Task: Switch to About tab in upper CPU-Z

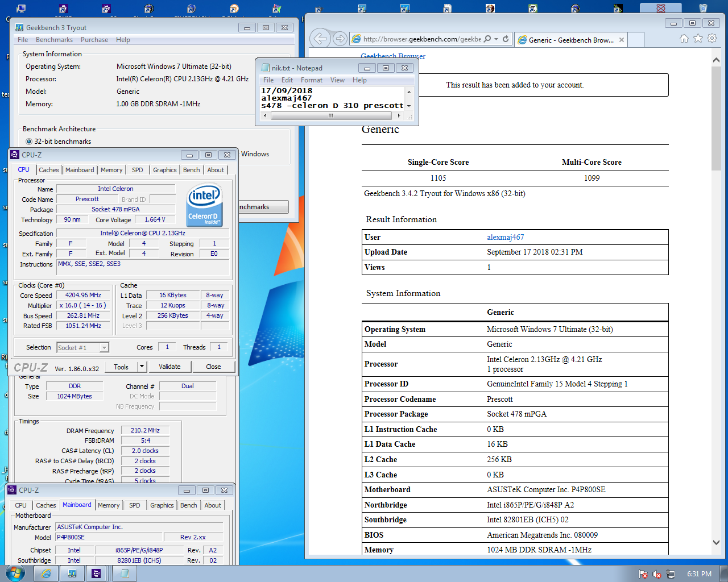Action: click(216, 170)
